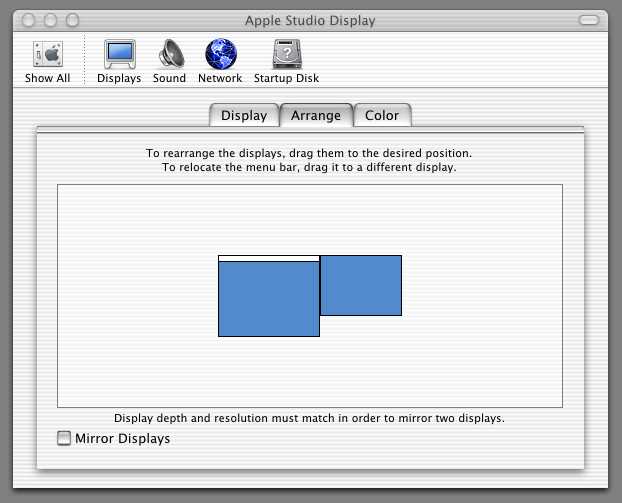Select the smaller secondary display rectangle
Viewport: 622px width, 503px height.
pos(361,286)
